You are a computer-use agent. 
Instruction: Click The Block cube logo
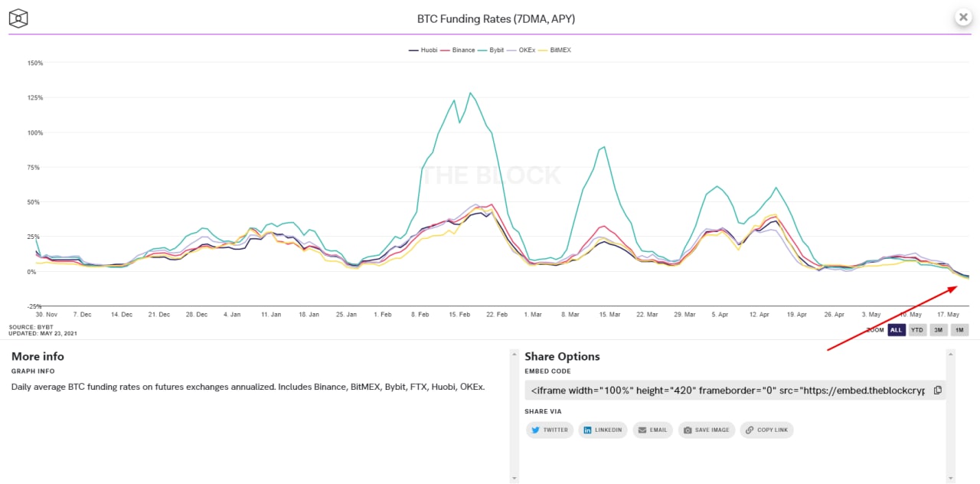(18, 18)
